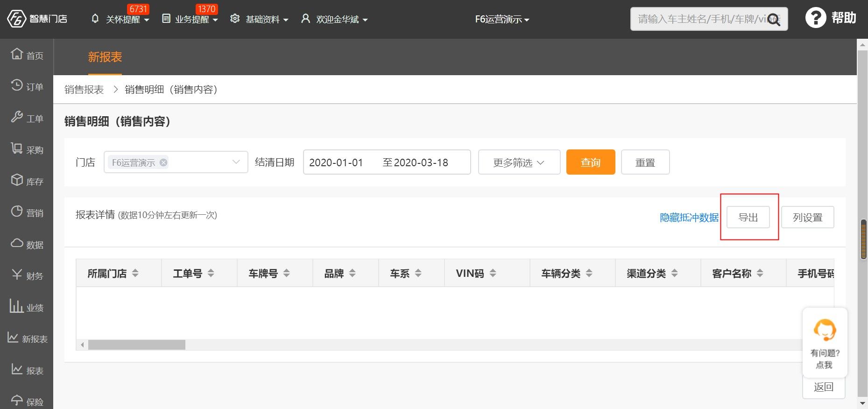Open 营销 in sidebar

pyautogui.click(x=27, y=212)
